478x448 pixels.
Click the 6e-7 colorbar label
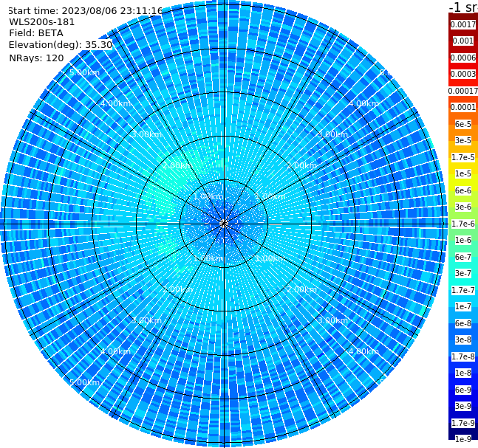(463, 257)
